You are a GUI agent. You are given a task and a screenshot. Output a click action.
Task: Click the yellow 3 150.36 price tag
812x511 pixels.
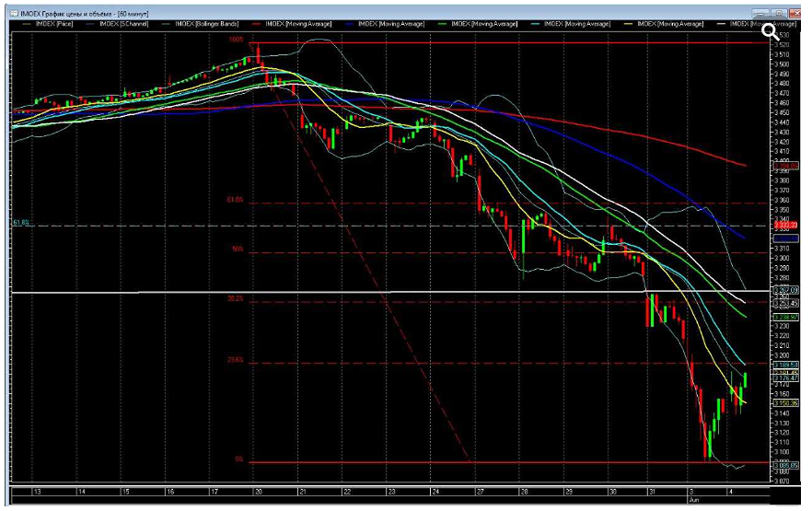(x=785, y=402)
